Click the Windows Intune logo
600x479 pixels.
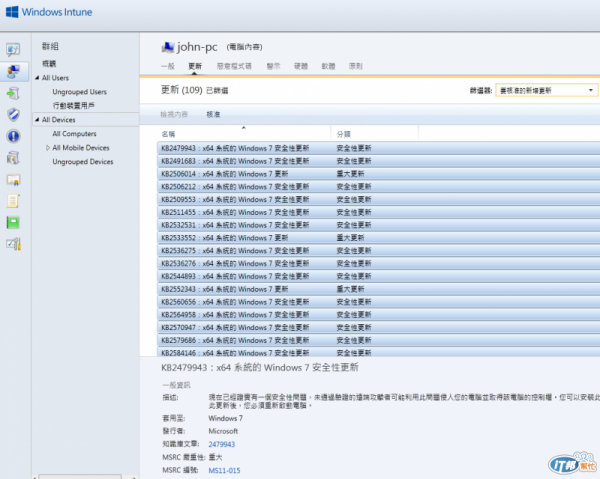[x=49, y=12]
